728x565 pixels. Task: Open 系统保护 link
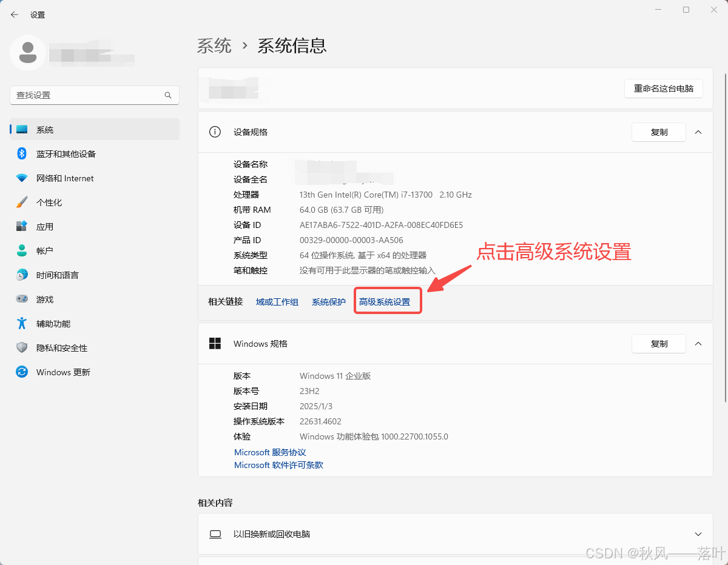pos(329,302)
